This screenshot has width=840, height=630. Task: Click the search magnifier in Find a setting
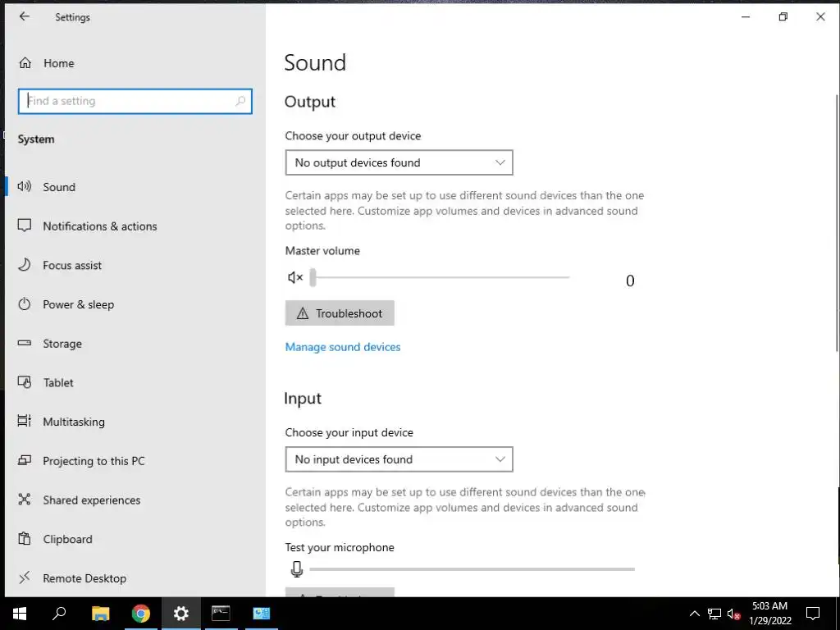click(x=240, y=101)
